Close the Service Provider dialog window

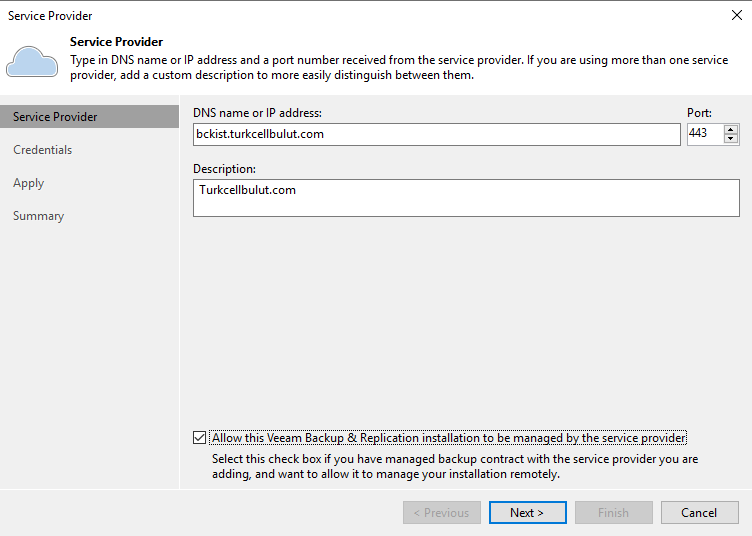point(737,15)
